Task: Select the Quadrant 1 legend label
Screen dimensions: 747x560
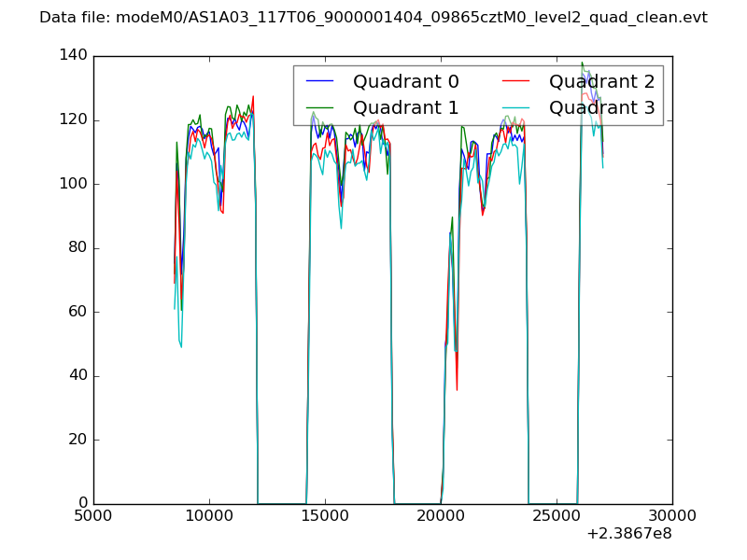Action: (x=405, y=108)
